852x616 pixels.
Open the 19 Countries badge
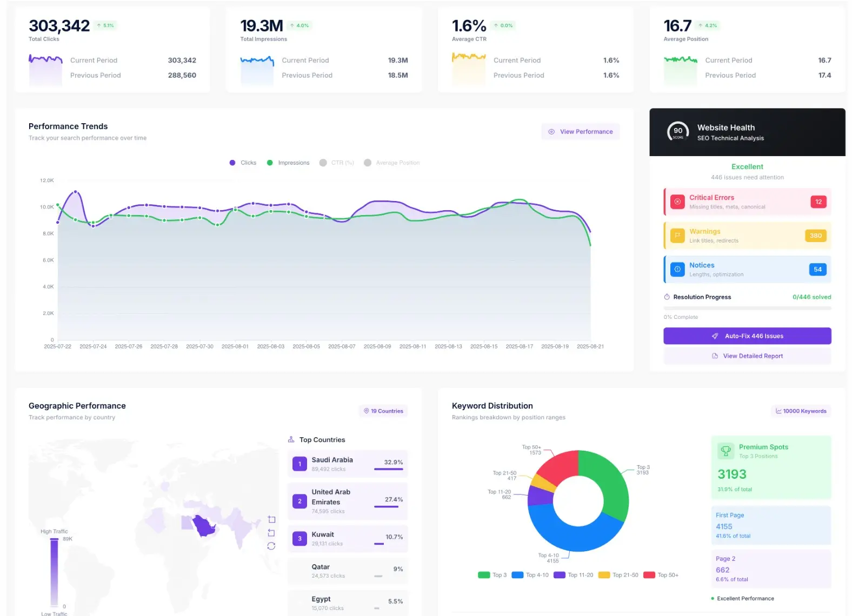pyautogui.click(x=384, y=411)
